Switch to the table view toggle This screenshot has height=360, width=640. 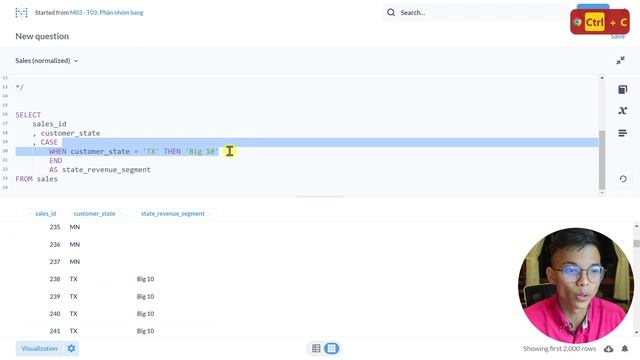(316, 349)
